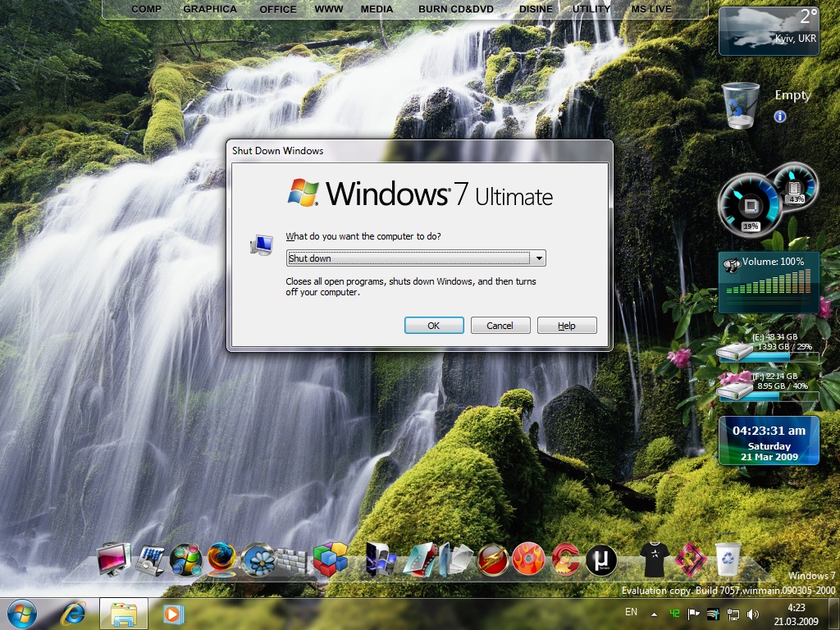Open the UTILITY menu
The image size is (840, 630).
click(591, 9)
